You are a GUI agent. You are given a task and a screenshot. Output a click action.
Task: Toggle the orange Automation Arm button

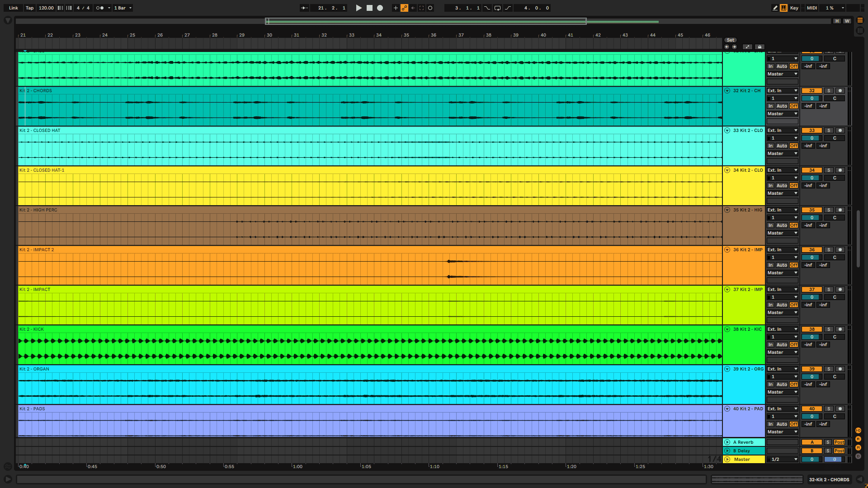tap(404, 8)
